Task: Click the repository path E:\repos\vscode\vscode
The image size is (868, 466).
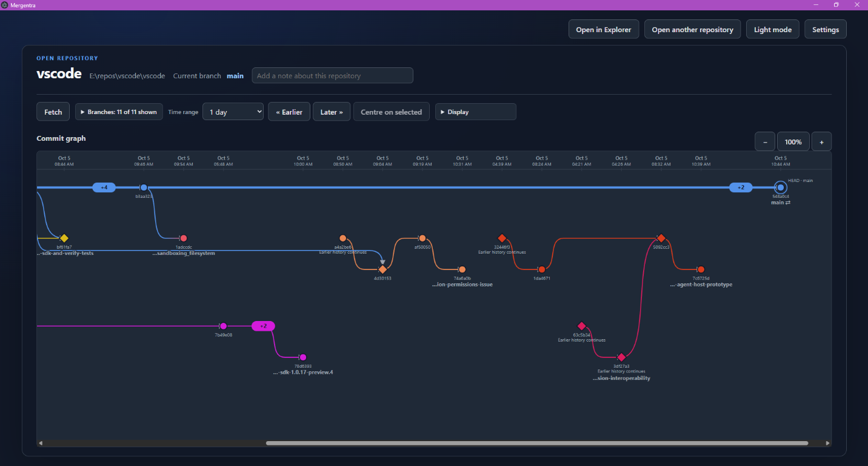Action: click(x=127, y=76)
